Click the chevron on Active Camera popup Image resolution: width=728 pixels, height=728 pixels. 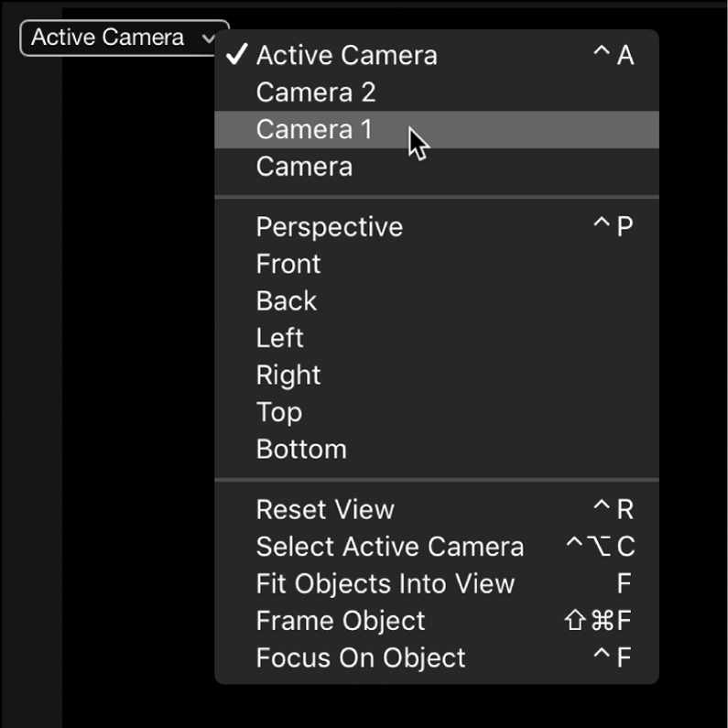coord(210,38)
